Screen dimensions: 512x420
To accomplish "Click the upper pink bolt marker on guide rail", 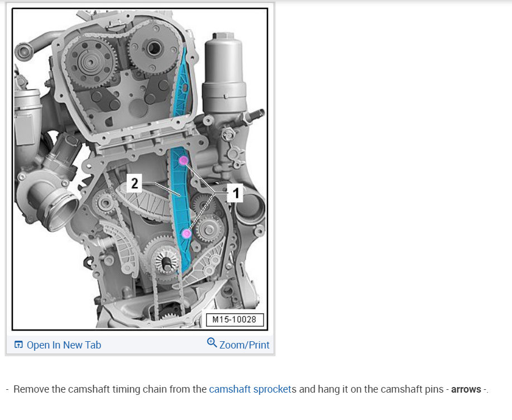I will coord(184,160).
